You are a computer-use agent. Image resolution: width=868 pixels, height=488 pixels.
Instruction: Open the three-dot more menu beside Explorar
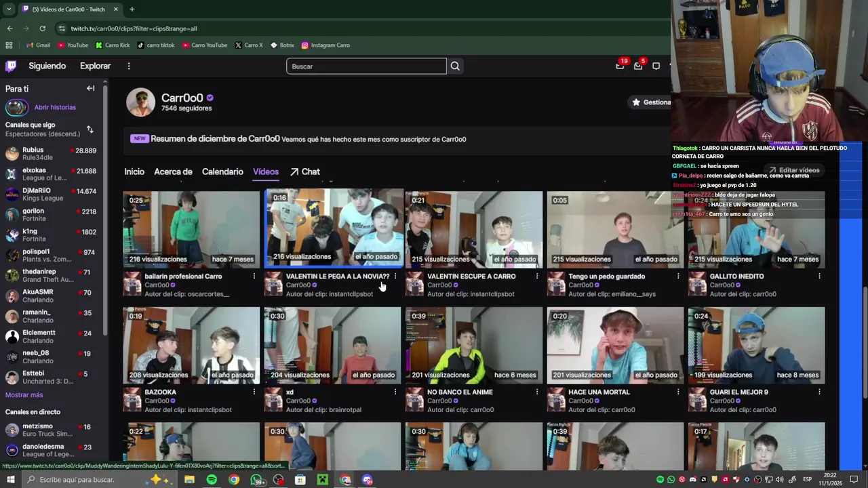(129, 66)
